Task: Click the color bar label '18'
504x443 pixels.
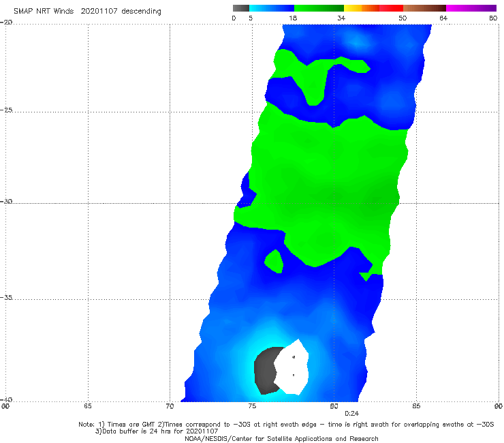Action: click(293, 18)
